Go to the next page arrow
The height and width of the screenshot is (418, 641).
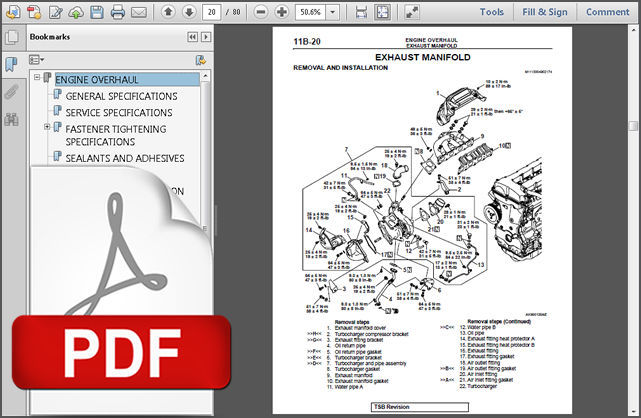click(x=189, y=12)
